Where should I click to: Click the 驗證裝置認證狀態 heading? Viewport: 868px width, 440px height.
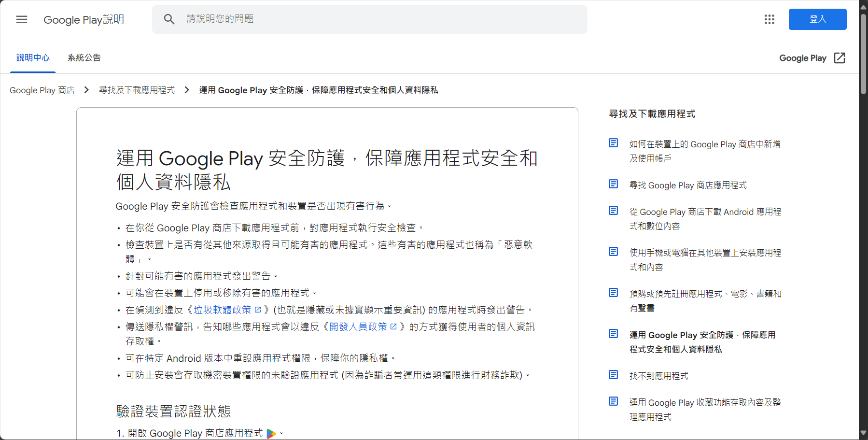click(173, 412)
